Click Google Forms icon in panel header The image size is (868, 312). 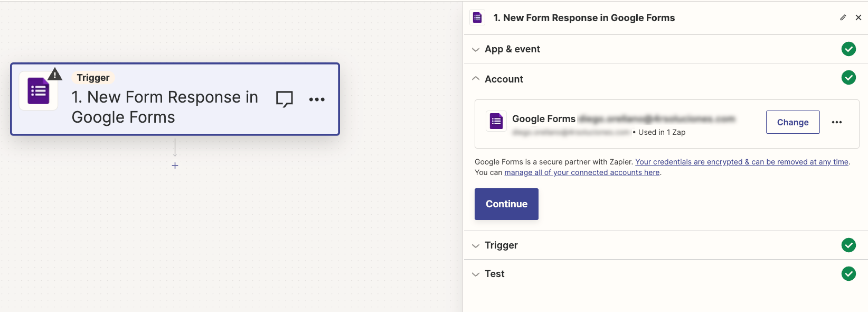(x=477, y=17)
